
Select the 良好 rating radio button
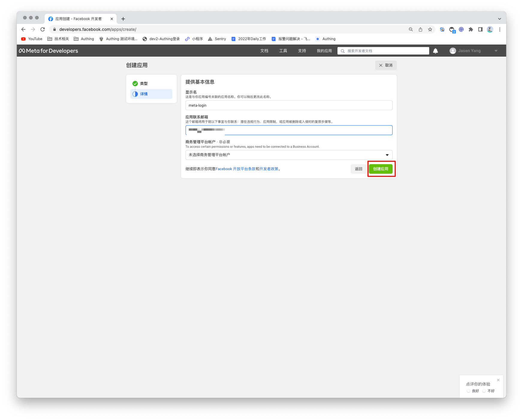[x=468, y=391]
